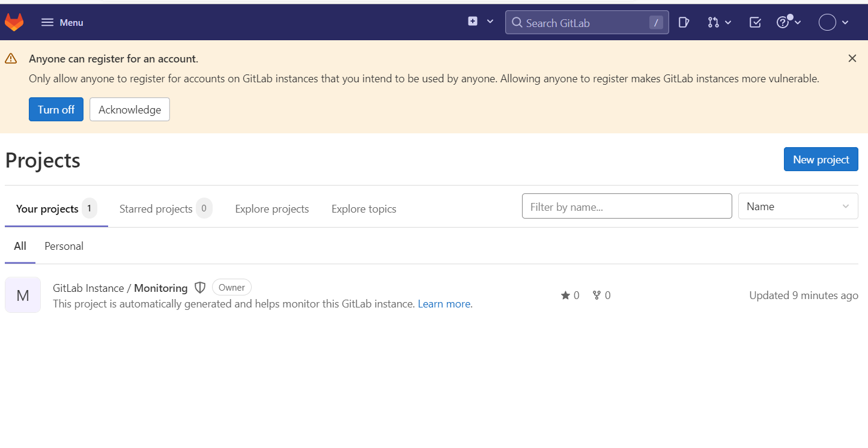Click the user avatar circle
Screen dimensions: 868x448
(827, 22)
